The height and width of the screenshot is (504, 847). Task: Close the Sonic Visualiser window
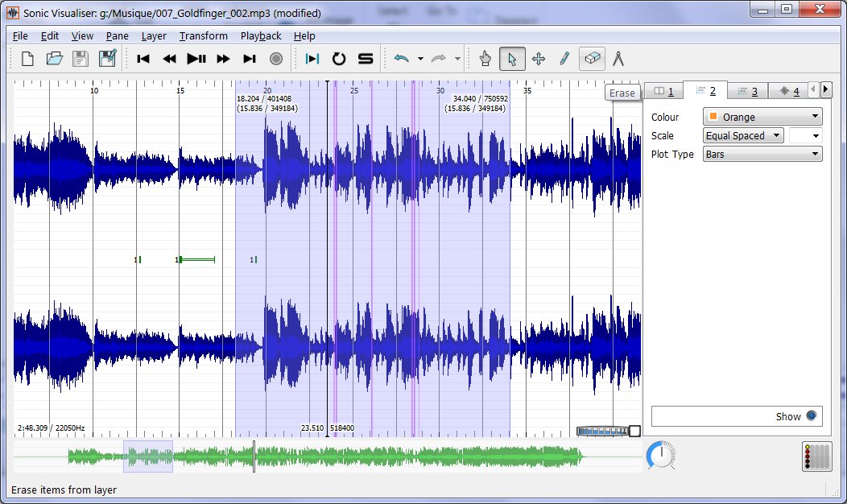click(x=820, y=9)
